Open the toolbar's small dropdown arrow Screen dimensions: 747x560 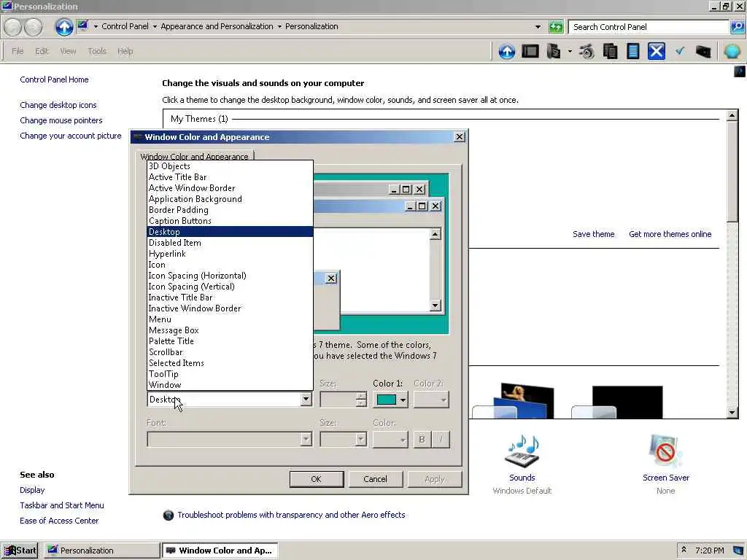pos(570,51)
